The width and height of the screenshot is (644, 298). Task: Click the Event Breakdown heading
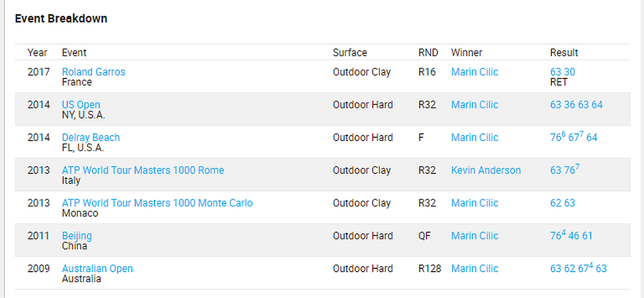(61, 19)
